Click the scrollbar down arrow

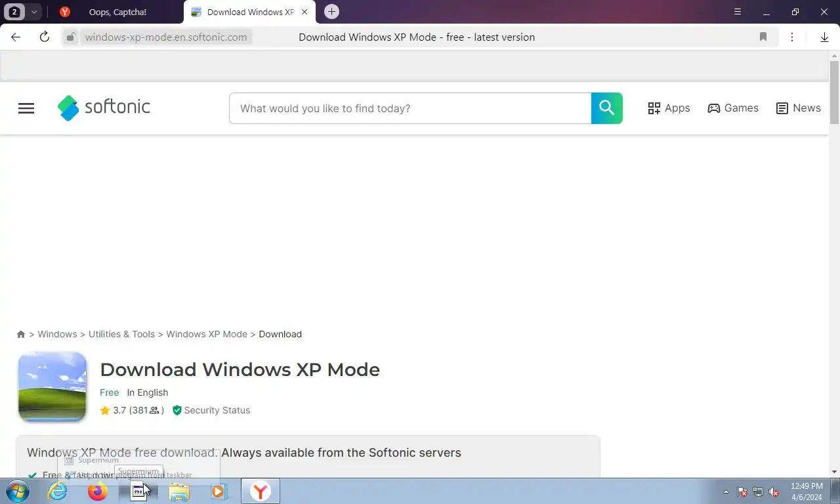(835, 472)
